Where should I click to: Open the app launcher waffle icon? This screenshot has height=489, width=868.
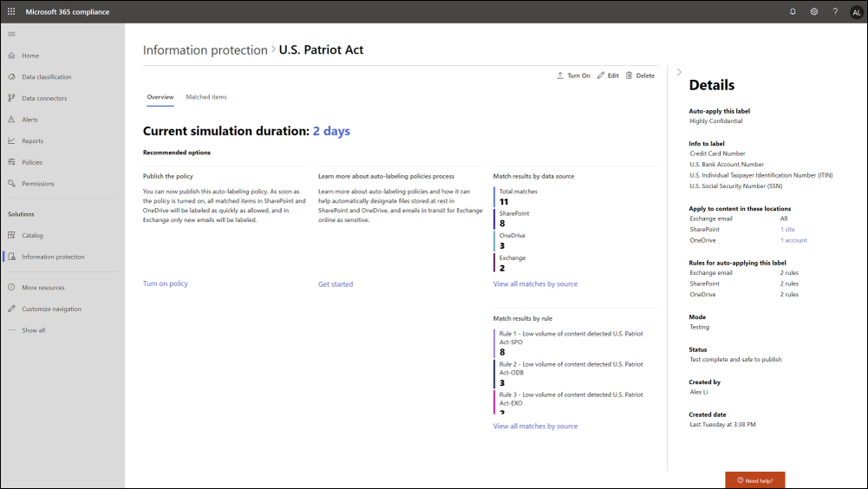tap(11, 11)
